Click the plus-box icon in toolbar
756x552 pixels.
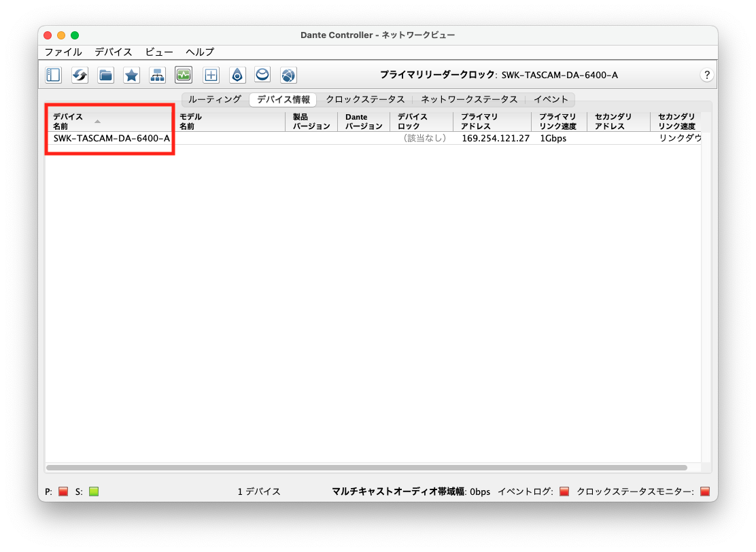[211, 75]
